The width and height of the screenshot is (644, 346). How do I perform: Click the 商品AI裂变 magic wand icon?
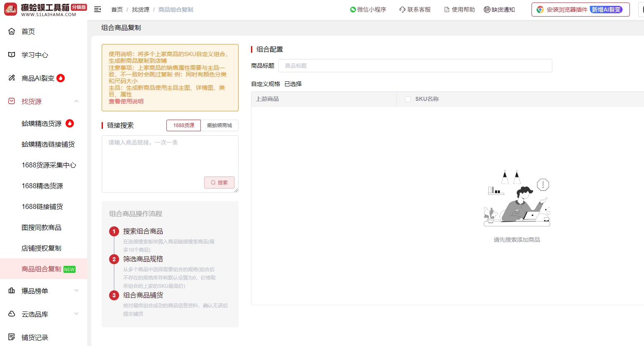12,78
